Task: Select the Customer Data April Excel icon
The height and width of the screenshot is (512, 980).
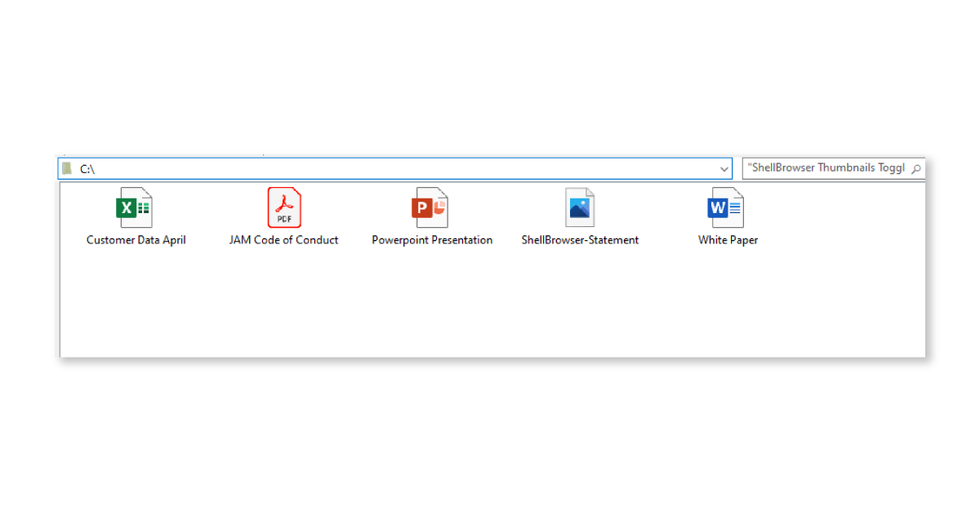Action: (135, 208)
